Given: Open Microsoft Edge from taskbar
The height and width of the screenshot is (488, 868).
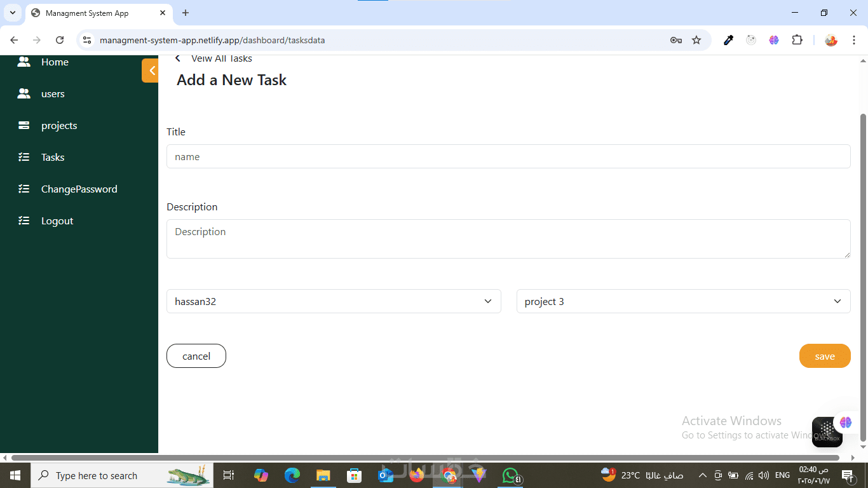Looking at the screenshot, I should point(292,475).
